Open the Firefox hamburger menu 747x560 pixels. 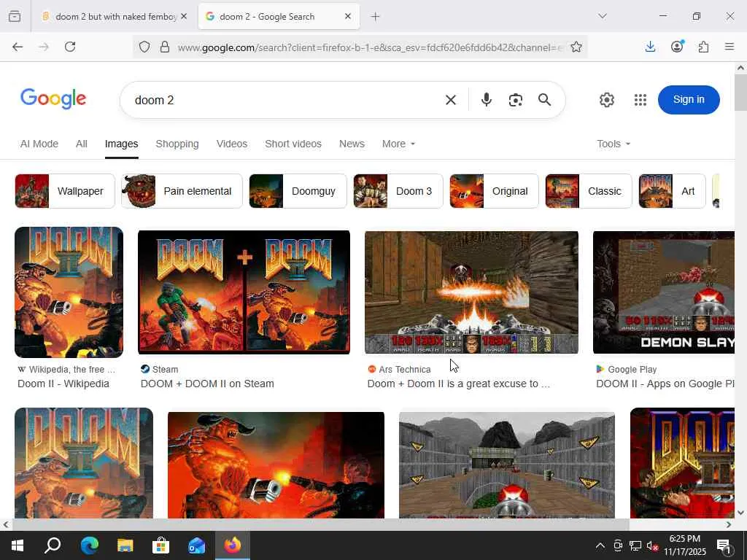point(729,47)
